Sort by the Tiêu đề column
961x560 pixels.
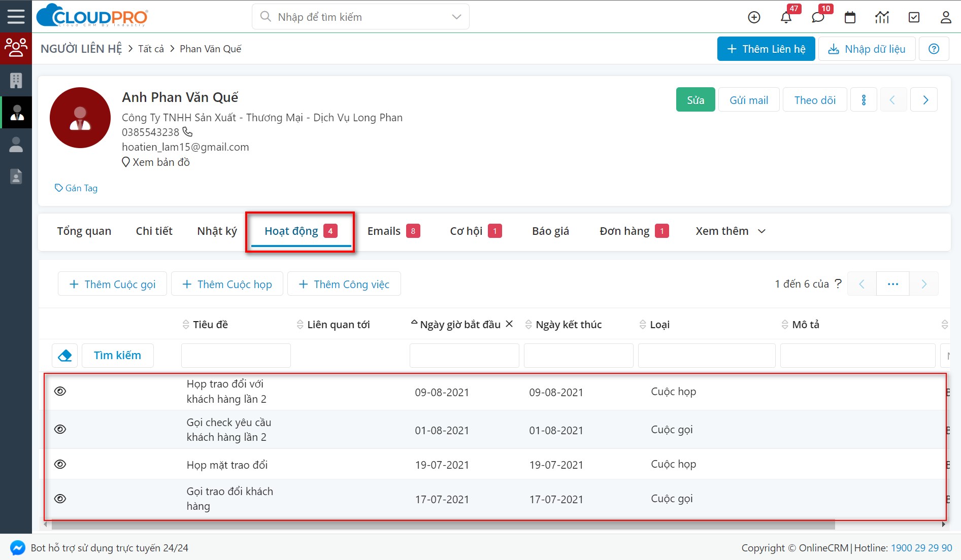point(205,325)
